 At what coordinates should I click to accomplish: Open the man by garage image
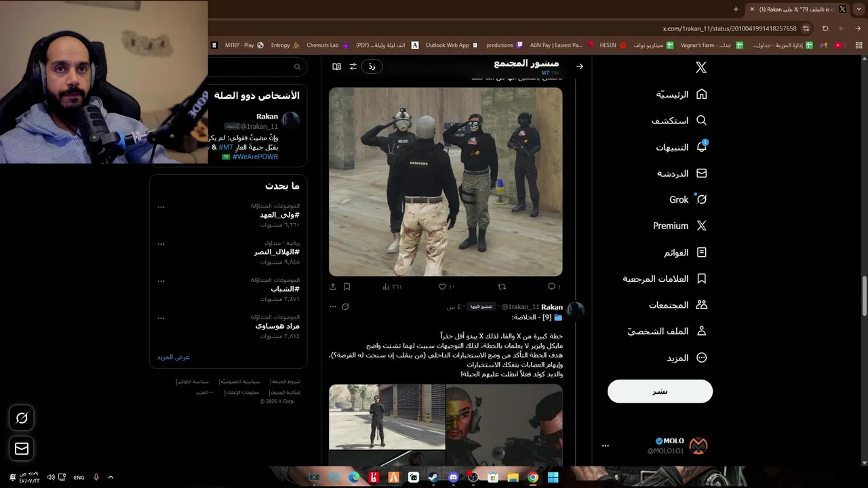387,417
